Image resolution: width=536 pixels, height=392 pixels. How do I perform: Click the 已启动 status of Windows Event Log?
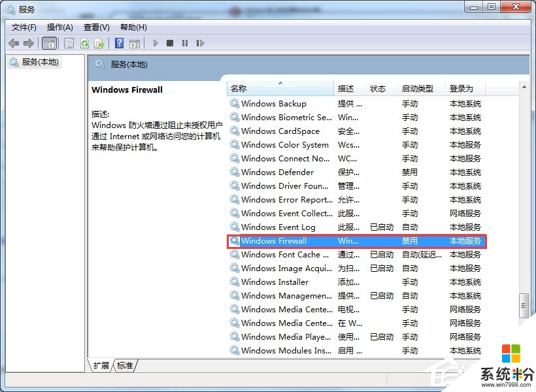point(382,227)
